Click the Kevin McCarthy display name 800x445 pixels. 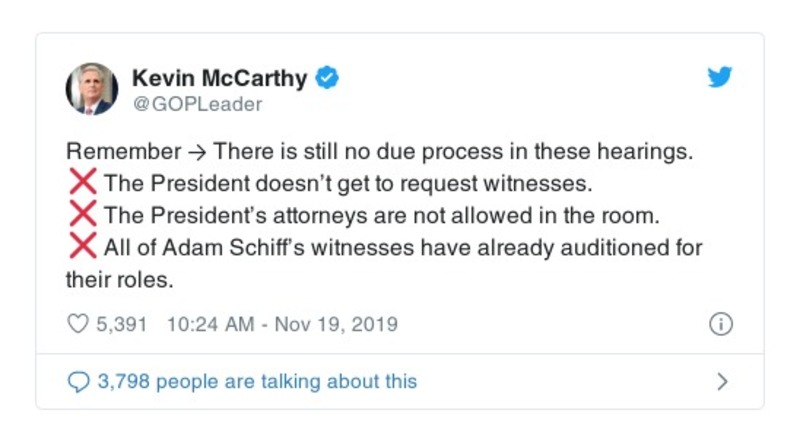[x=220, y=77]
